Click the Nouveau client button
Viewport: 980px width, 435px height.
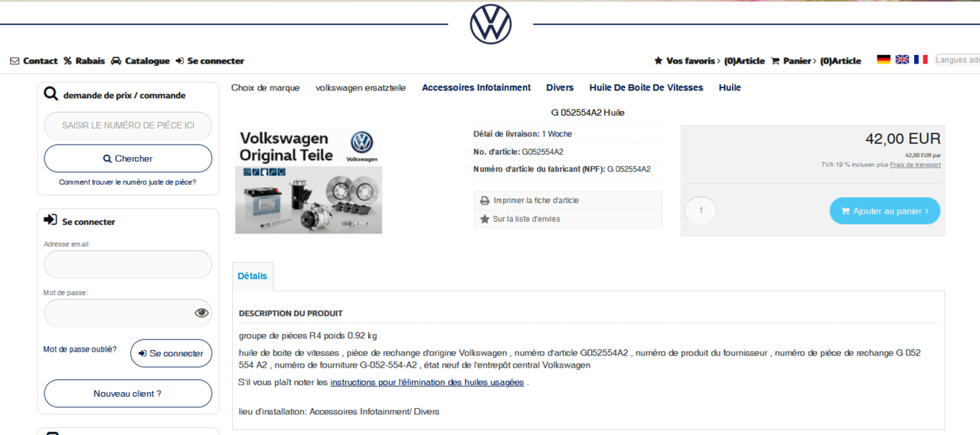pyautogui.click(x=128, y=394)
